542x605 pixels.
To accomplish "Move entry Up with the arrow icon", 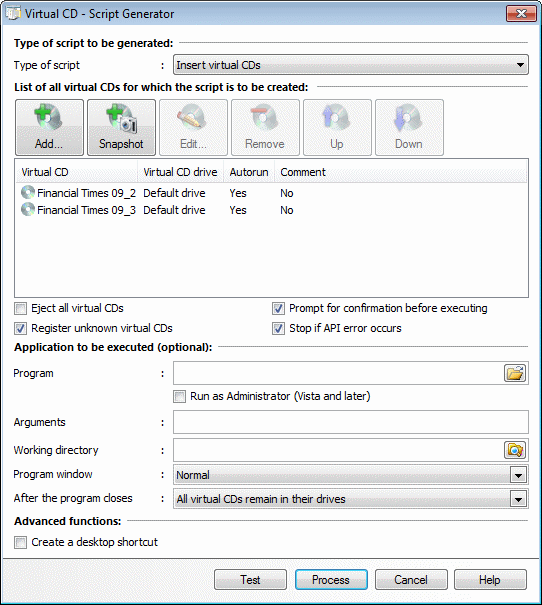I will (x=337, y=127).
